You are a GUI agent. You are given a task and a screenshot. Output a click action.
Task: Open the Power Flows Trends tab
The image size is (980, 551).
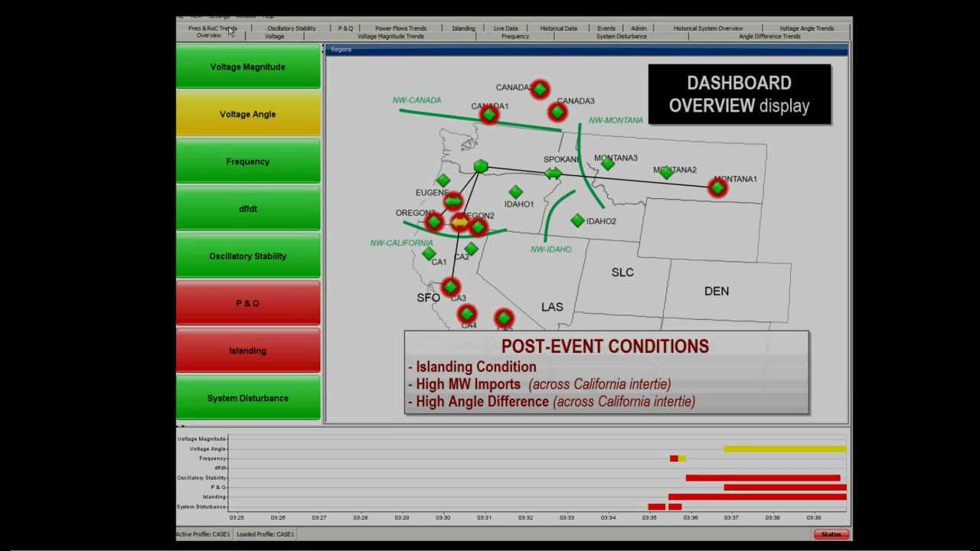(x=400, y=28)
